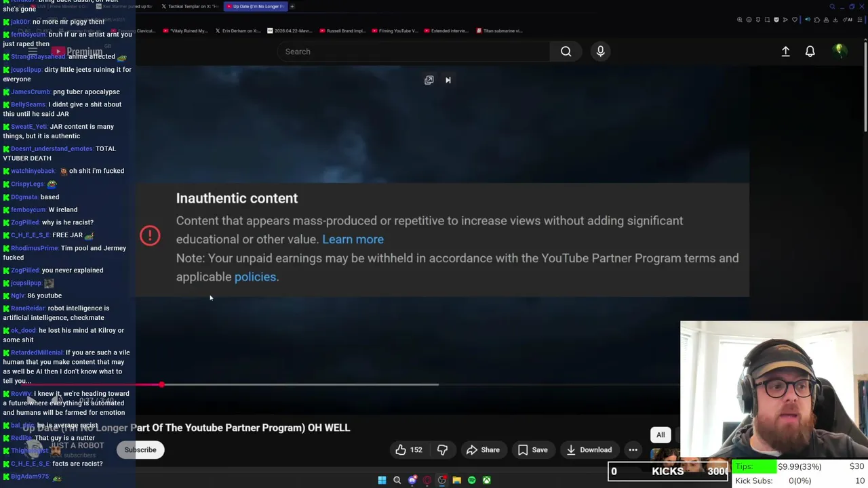Screen dimensions: 868x488
Task: Open the Erin Derham on X bookmark
Action: pos(237,30)
